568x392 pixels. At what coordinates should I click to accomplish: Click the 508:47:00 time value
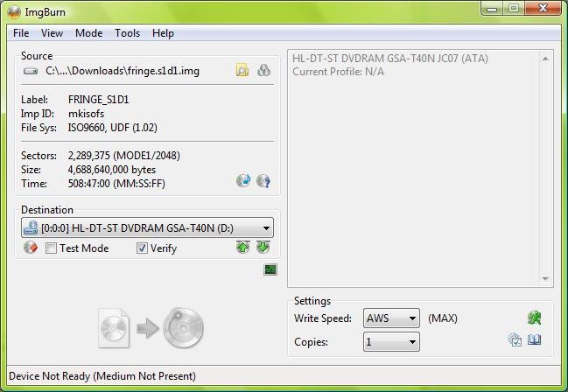point(116,184)
